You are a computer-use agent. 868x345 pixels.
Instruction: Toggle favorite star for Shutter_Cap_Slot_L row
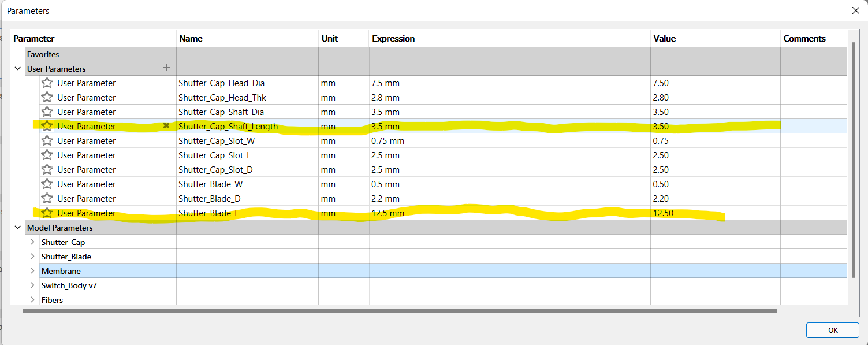click(x=47, y=155)
